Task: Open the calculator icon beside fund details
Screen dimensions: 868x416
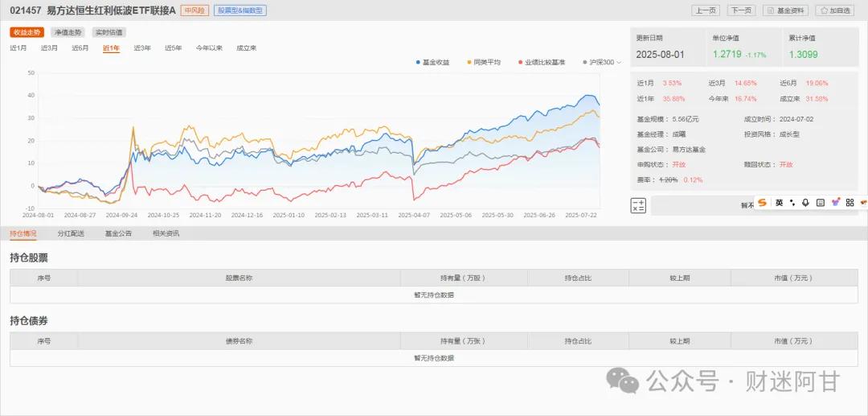Action: [x=638, y=205]
